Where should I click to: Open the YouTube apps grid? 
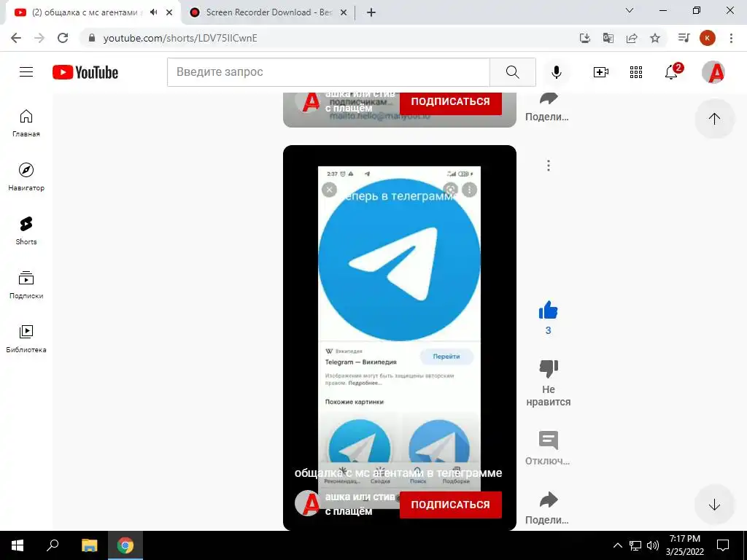click(636, 72)
